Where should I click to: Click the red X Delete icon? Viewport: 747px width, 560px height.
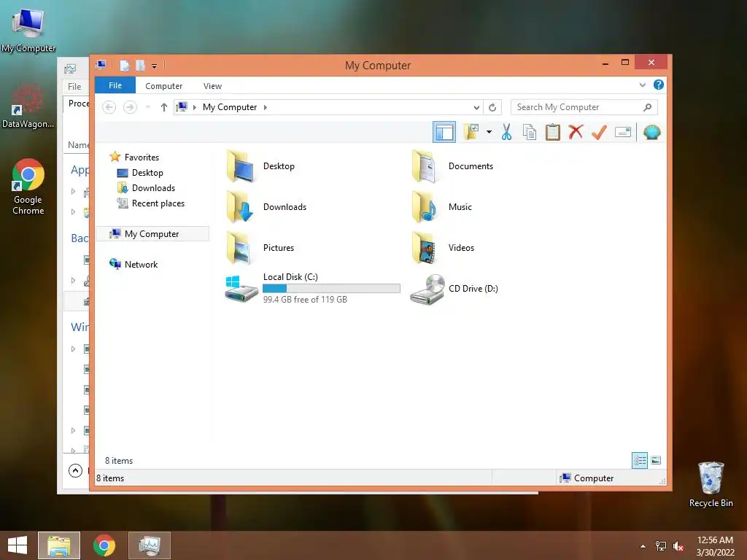point(576,132)
